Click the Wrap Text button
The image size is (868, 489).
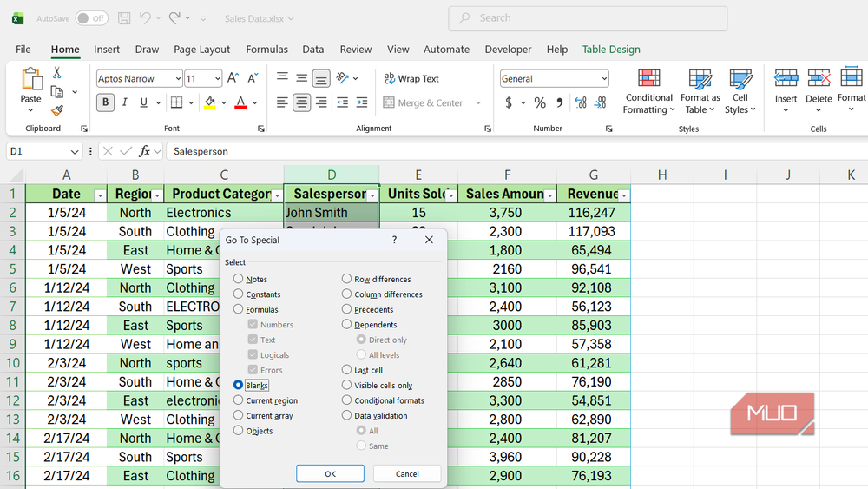point(411,79)
